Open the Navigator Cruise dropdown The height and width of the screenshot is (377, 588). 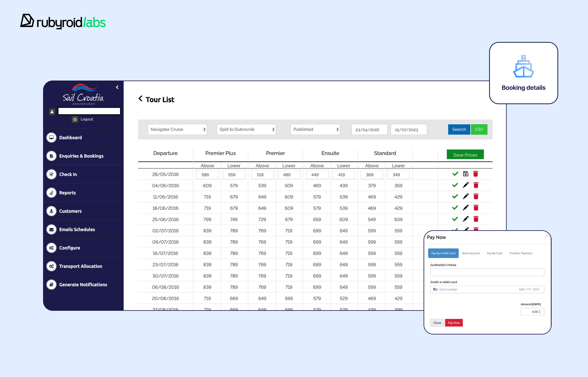(177, 129)
